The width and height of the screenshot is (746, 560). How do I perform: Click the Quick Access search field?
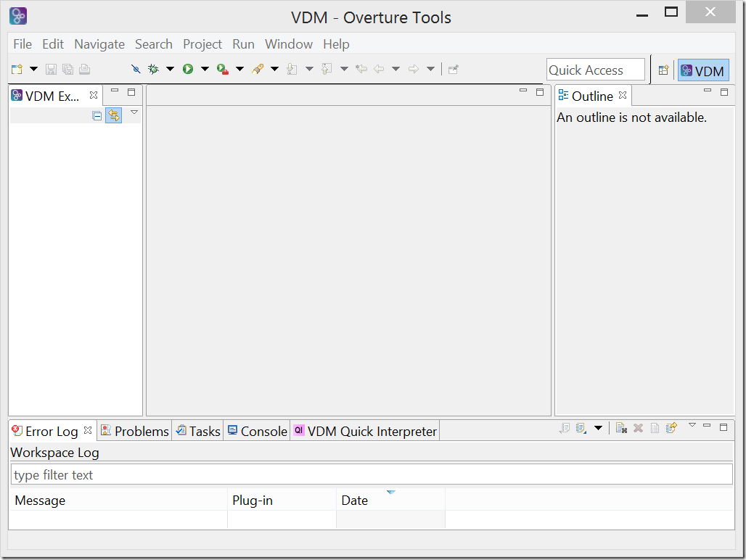(596, 70)
